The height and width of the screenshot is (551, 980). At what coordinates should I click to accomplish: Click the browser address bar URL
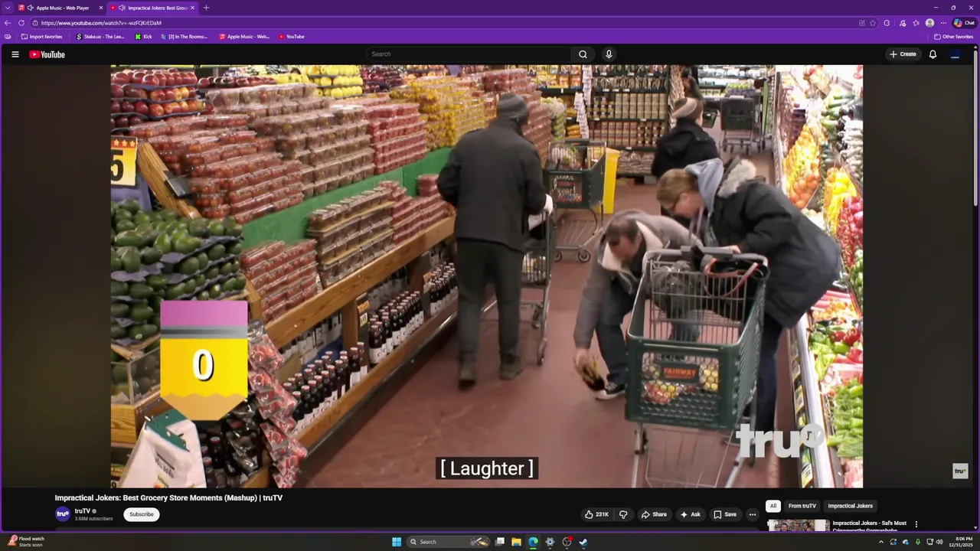(x=101, y=23)
